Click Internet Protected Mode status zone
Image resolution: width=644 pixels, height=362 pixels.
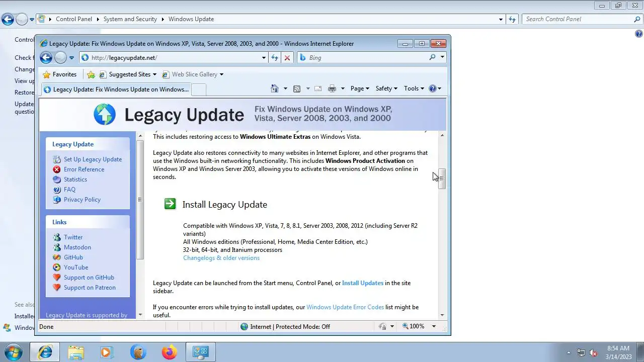[x=285, y=327]
